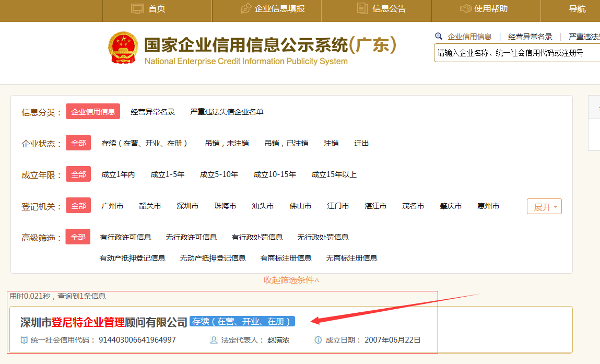The width and height of the screenshot is (600, 364).
Task: Click the pen icon beside 企业信息填报
Action: (x=245, y=8)
